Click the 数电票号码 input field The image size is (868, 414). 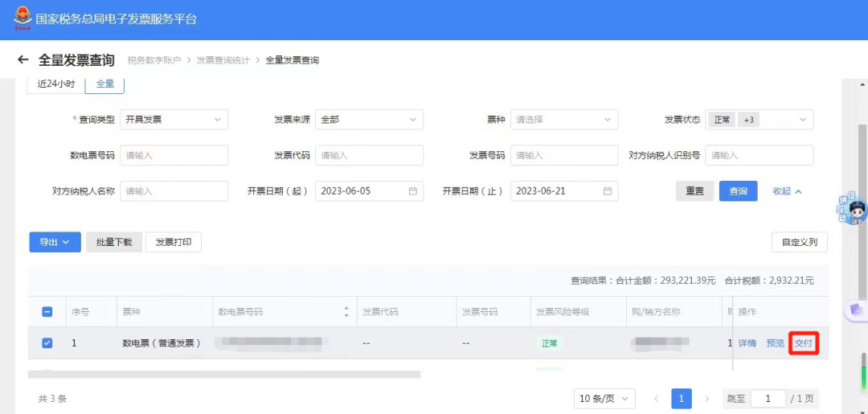click(174, 155)
